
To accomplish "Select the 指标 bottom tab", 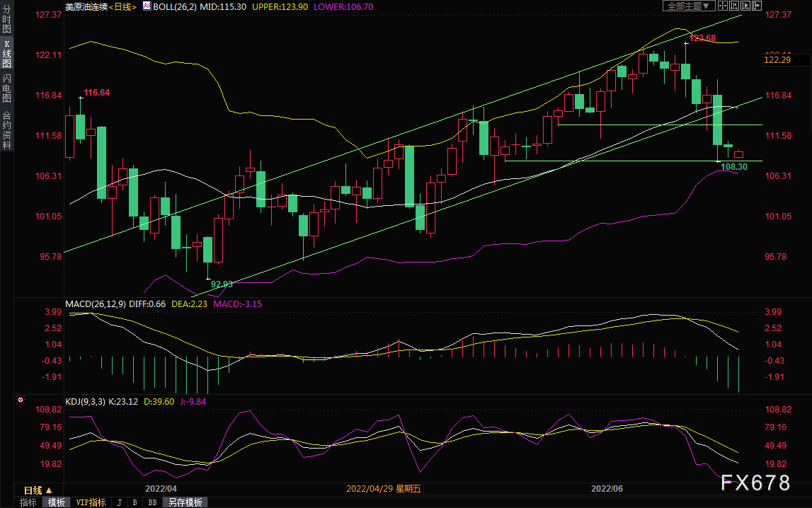I will click(x=28, y=502).
